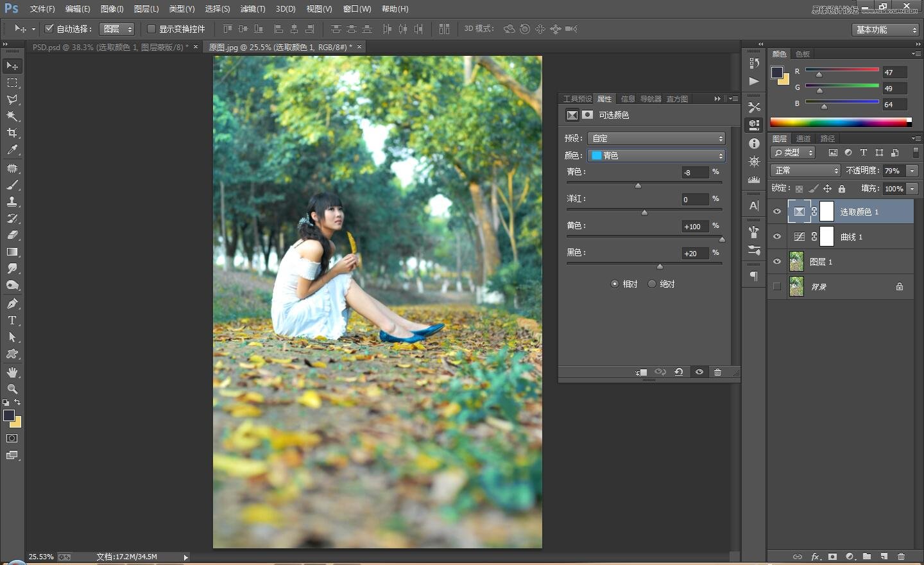
Task: Reset adjustment to defaults in Properties panel
Action: click(x=679, y=372)
